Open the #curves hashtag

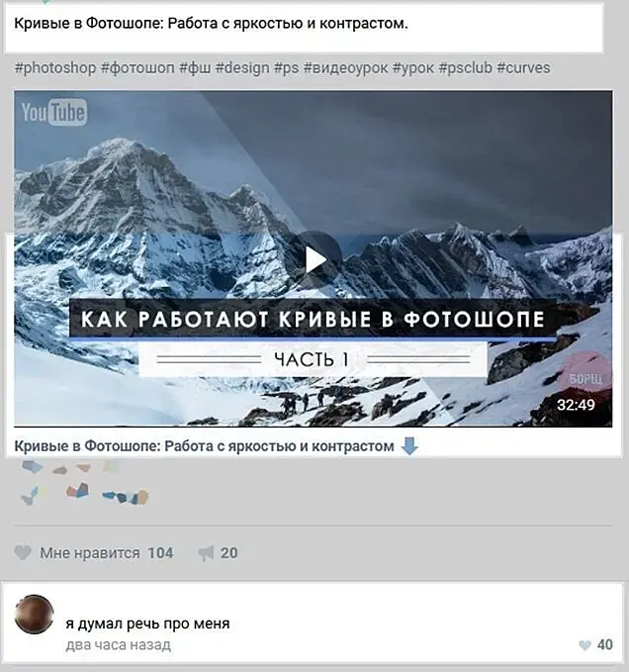[523, 67]
